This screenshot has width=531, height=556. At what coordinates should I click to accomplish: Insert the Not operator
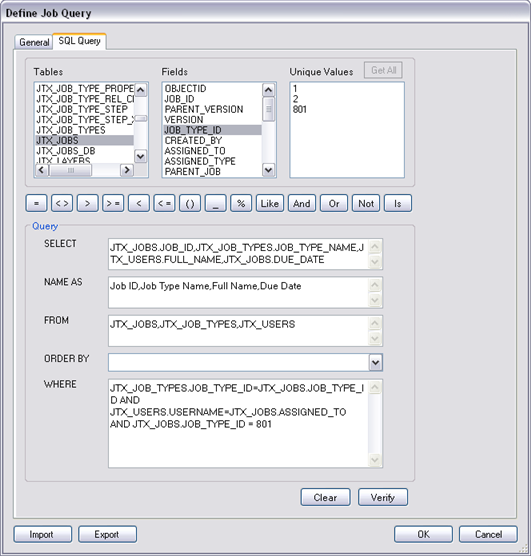point(366,204)
